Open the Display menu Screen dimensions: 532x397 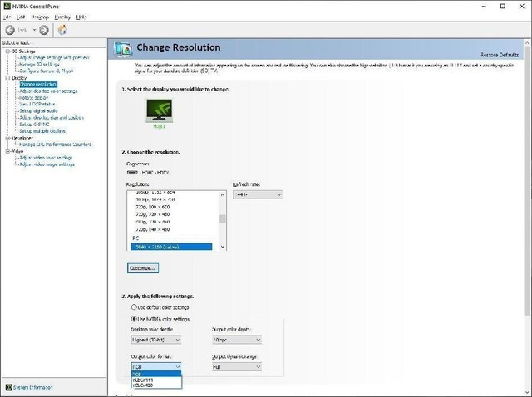(x=62, y=17)
